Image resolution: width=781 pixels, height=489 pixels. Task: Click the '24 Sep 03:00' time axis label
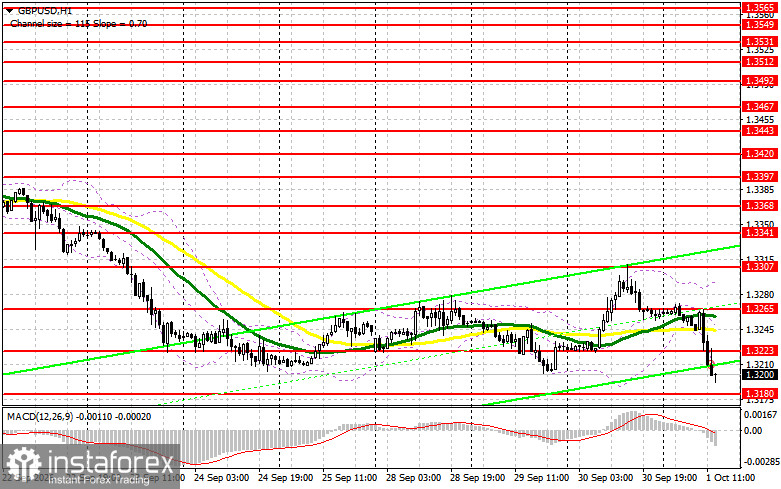pyautogui.click(x=222, y=478)
